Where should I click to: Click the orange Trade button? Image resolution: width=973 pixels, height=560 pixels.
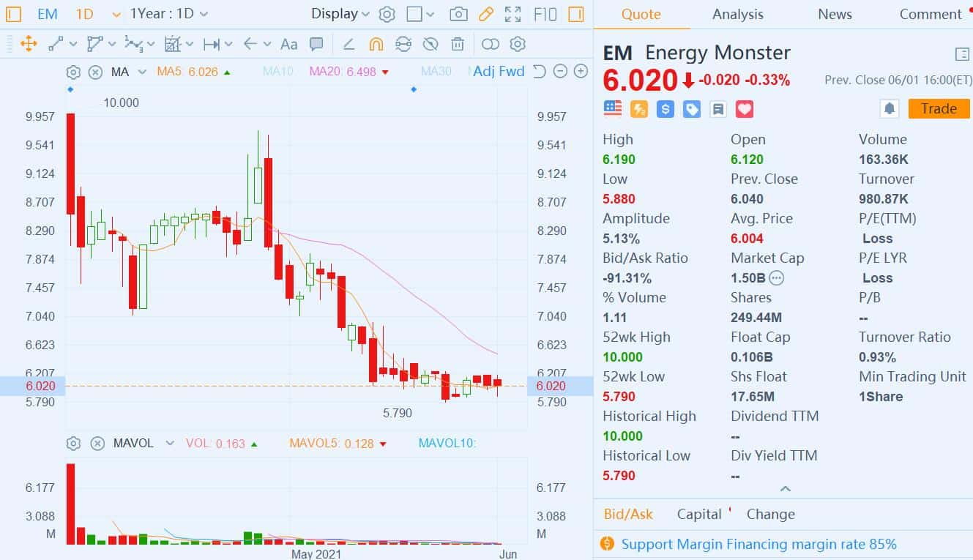[939, 109]
